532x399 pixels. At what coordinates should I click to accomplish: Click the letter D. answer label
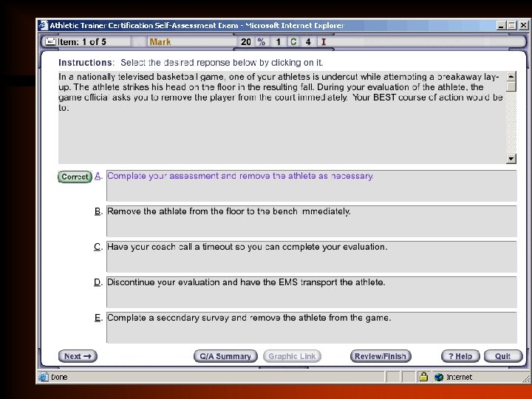coord(98,282)
